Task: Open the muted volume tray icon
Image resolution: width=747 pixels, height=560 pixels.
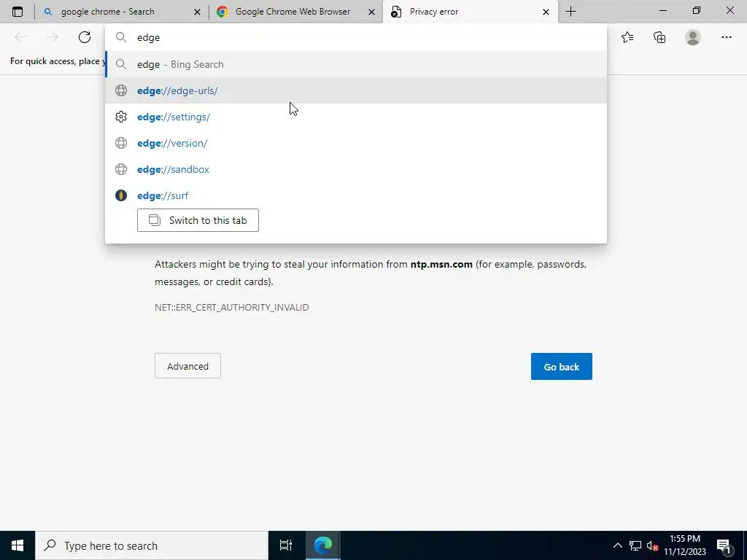Action: tap(652, 545)
